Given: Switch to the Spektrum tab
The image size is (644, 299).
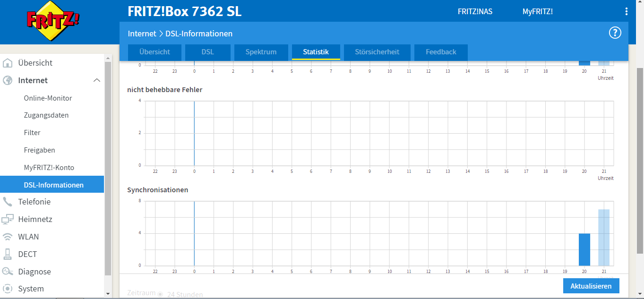Looking at the screenshot, I should click(x=261, y=52).
